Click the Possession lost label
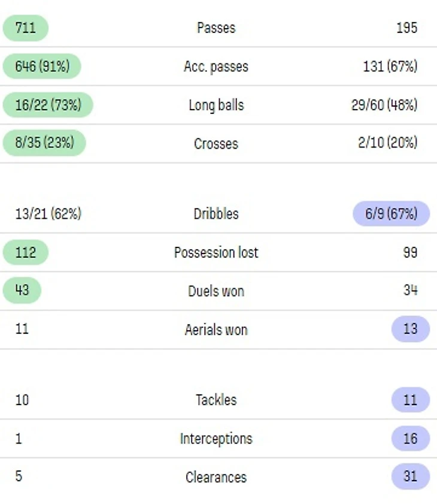437x504 pixels. pos(216,252)
